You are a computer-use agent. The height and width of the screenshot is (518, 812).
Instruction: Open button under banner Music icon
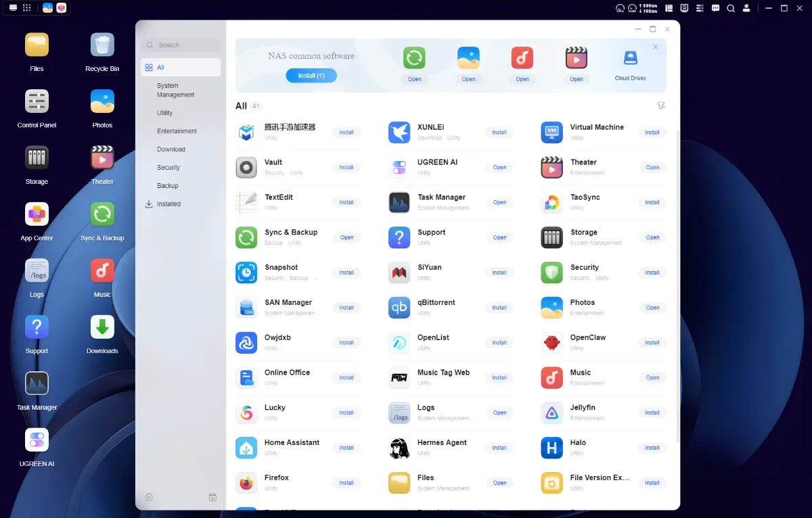pyautogui.click(x=522, y=79)
